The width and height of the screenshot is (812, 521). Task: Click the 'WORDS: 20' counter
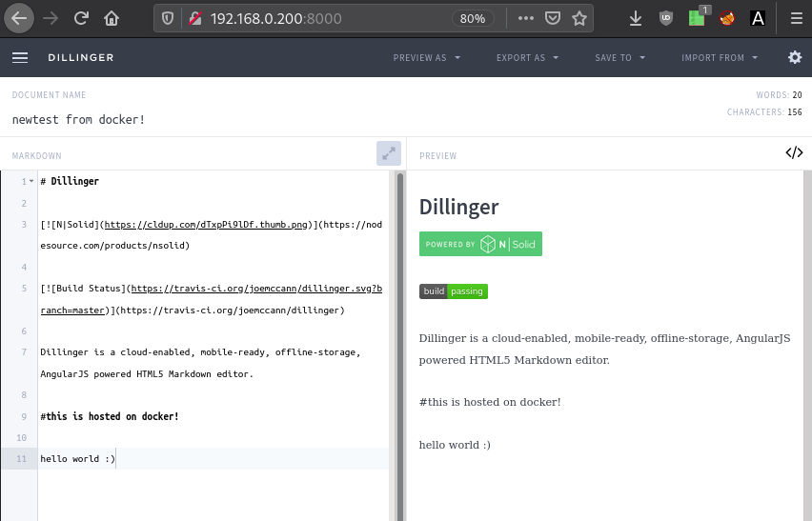pos(779,95)
